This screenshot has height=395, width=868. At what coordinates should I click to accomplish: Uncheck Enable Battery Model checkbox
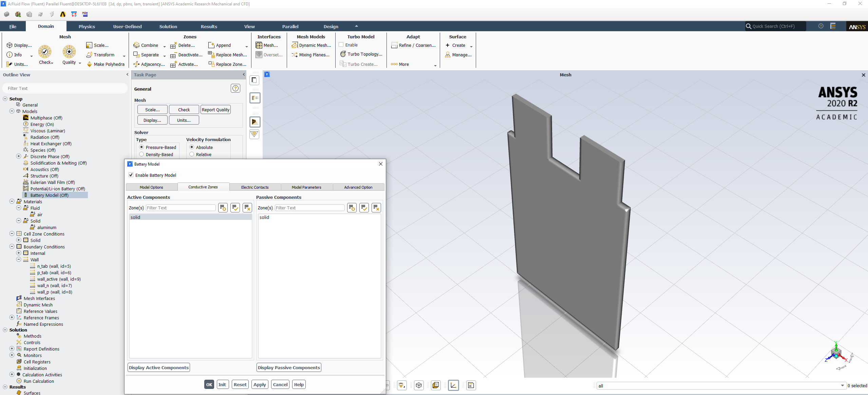click(131, 175)
